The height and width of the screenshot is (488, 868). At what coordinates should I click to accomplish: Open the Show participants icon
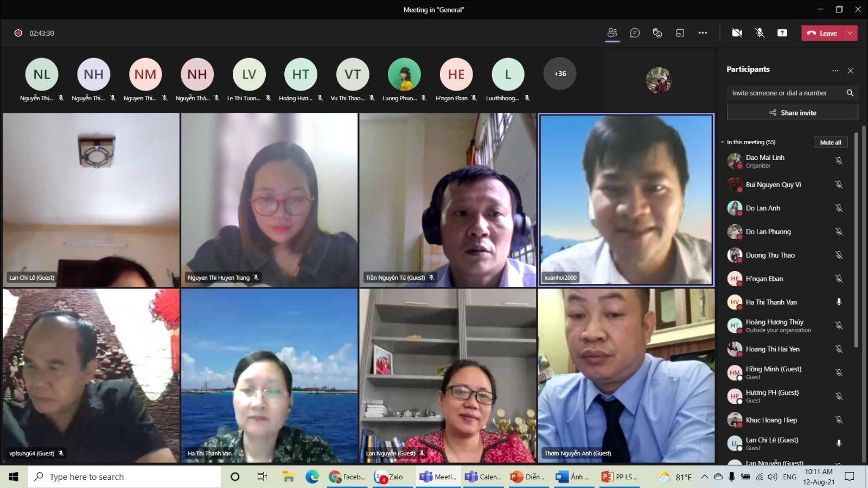612,33
